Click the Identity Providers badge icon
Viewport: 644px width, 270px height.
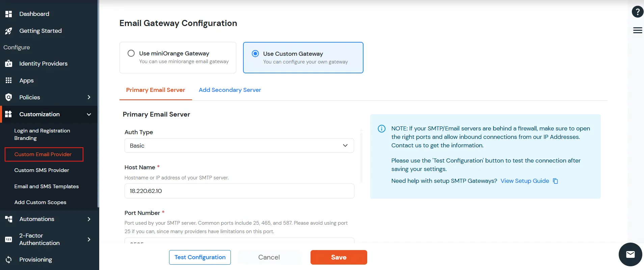9,64
